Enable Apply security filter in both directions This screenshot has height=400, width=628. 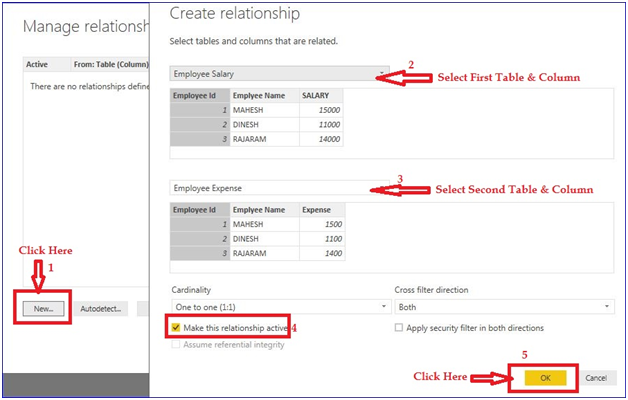click(400, 327)
